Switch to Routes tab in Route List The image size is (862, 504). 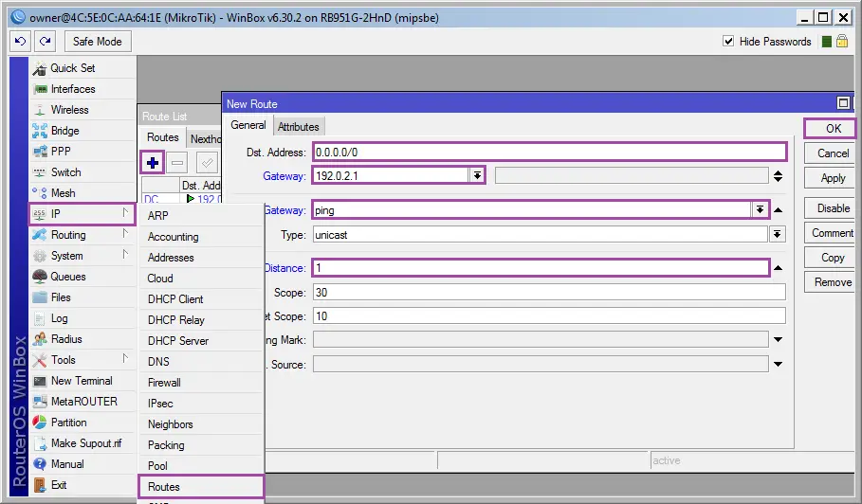click(163, 137)
